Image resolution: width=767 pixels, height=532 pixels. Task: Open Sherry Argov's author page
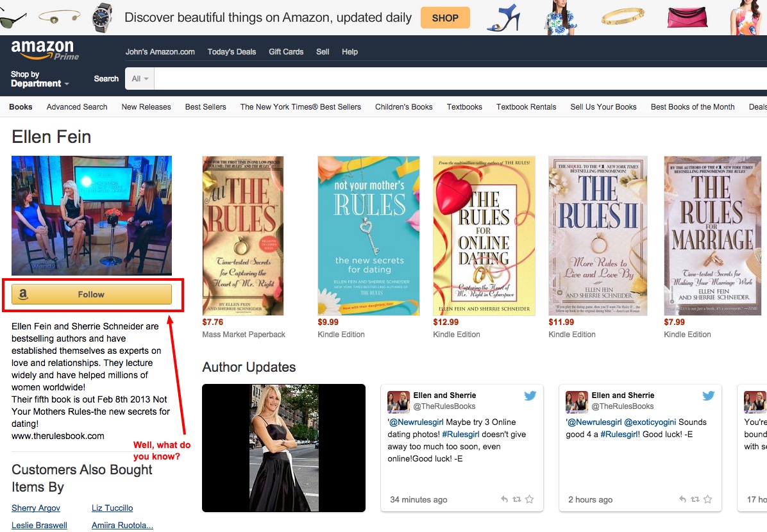[36, 508]
